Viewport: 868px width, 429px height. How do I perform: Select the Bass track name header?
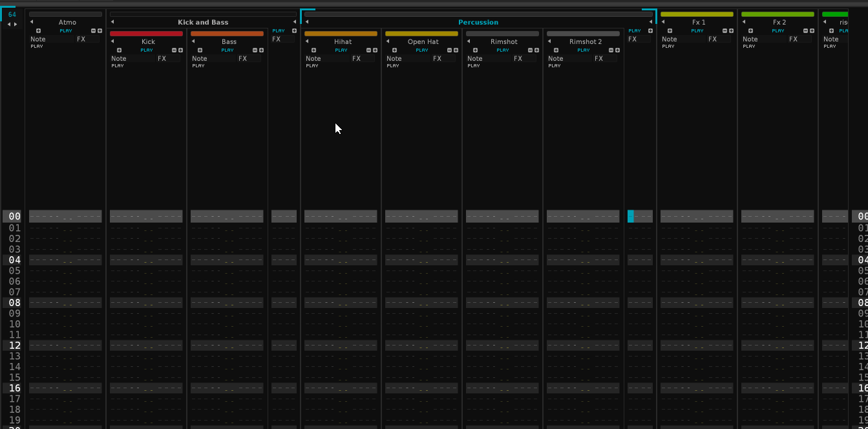(229, 41)
